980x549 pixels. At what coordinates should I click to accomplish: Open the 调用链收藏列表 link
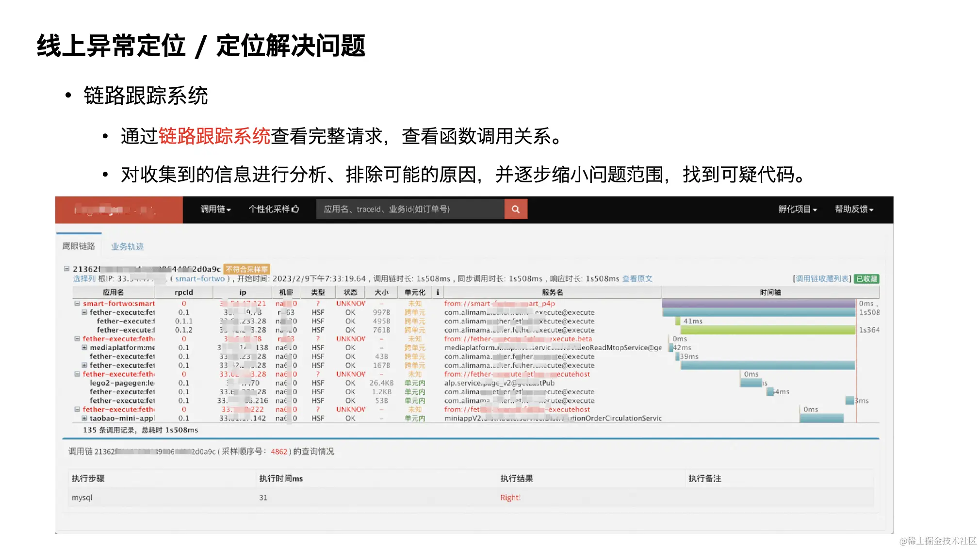click(x=822, y=279)
